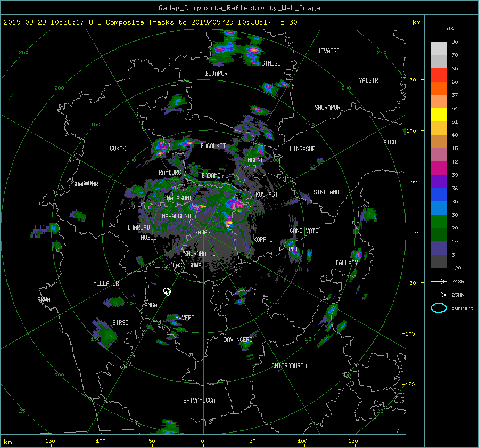The image size is (479, 448).
Task: Click the LAXMESHWAR city label
Action: point(188,265)
